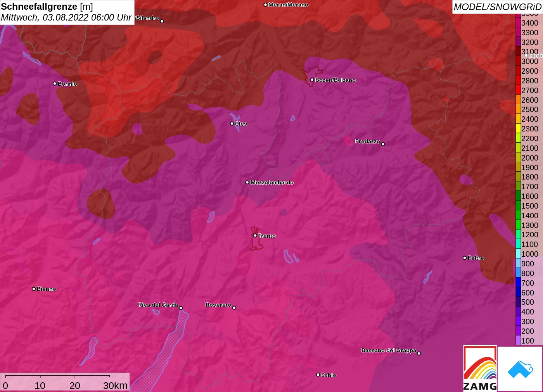Select the 1400 green legend swatch

(x=518, y=215)
